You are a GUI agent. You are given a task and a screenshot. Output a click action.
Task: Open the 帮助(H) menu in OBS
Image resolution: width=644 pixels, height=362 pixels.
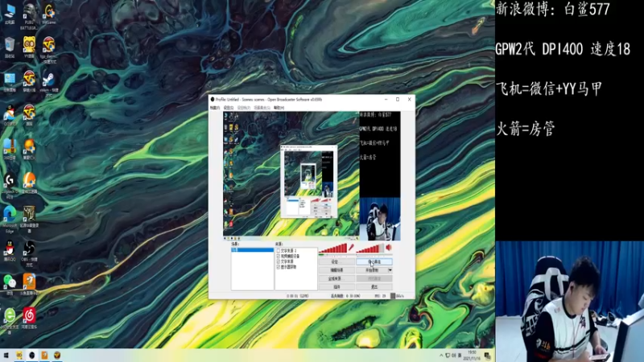coord(279,108)
